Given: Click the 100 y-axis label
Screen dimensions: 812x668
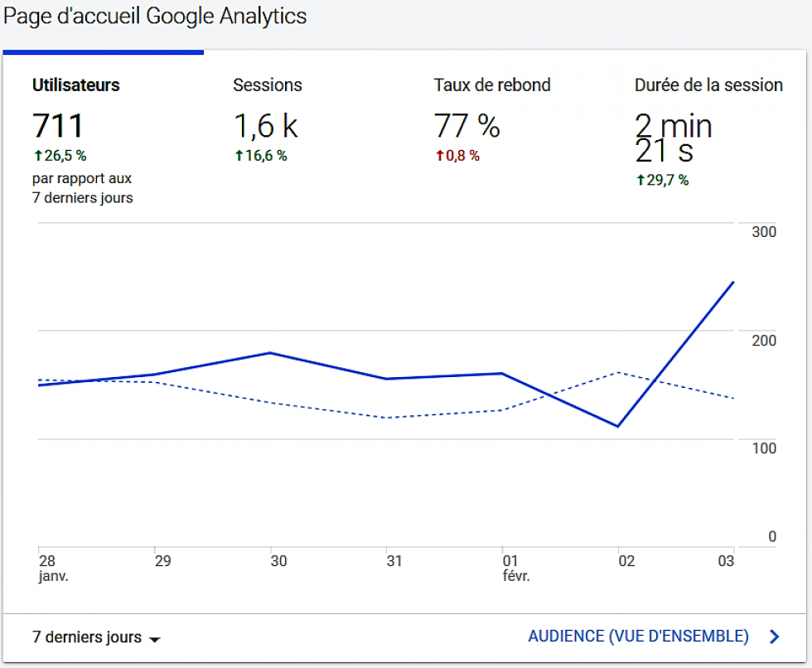Looking at the screenshot, I should (x=764, y=448).
